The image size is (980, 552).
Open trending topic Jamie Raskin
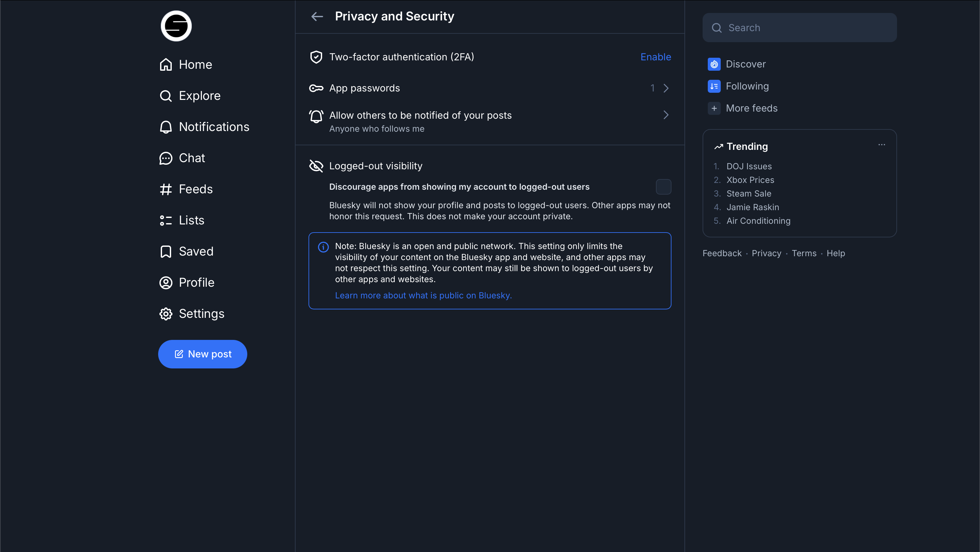point(752,208)
